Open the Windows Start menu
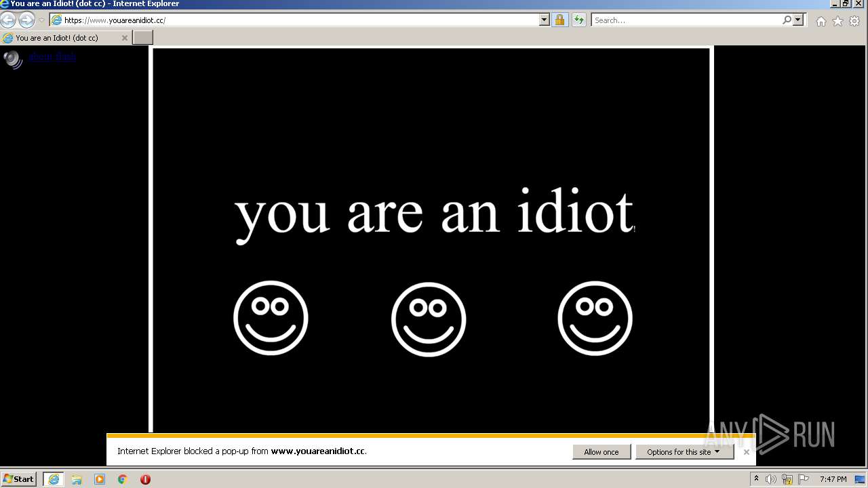This screenshot has width=868, height=488. [19, 479]
